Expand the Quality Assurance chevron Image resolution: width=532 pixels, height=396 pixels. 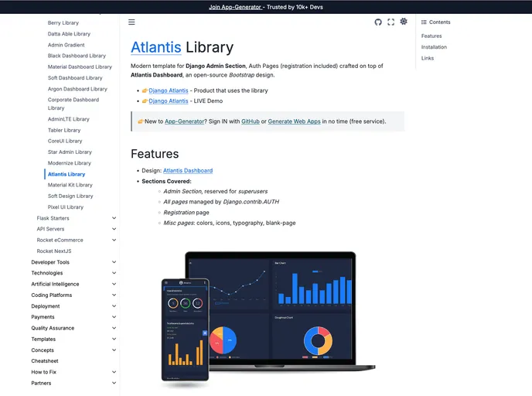pos(114,328)
